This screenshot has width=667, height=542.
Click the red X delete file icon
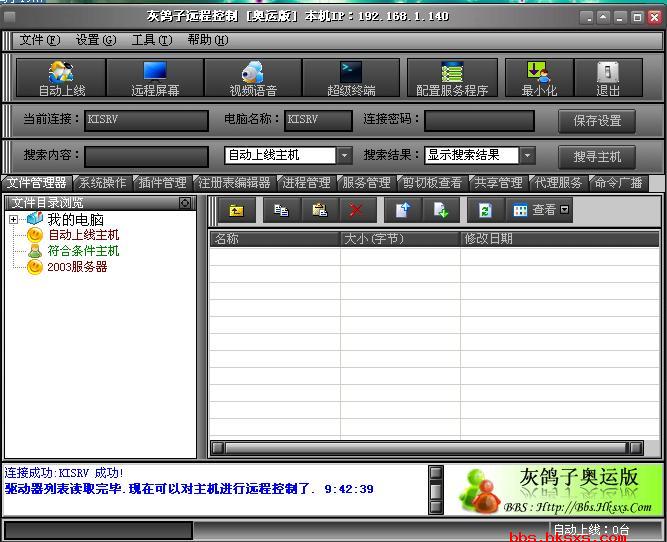tap(355, 210)
